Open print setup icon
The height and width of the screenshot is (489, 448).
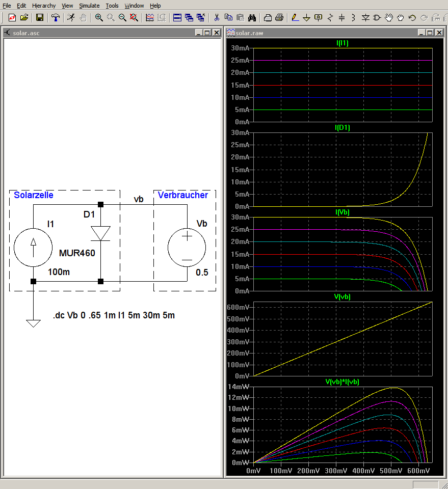pyautogui.click(x=268, y=17)
